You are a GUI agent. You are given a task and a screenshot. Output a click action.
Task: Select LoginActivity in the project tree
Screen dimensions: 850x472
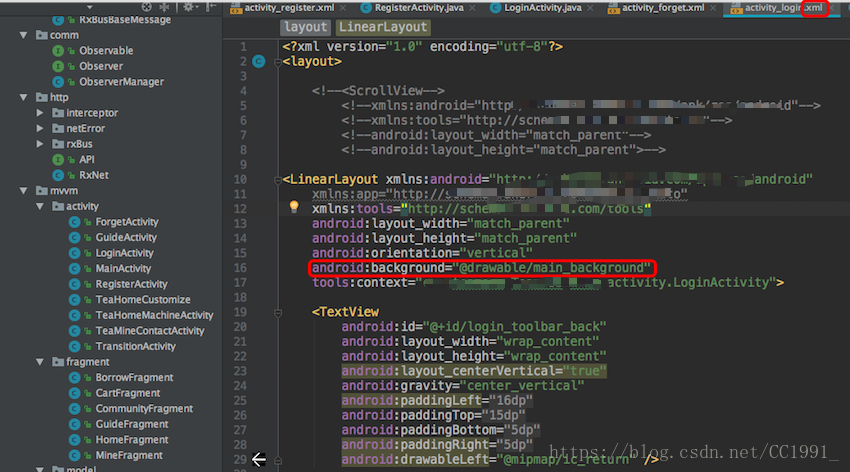[x=124, y=253]
